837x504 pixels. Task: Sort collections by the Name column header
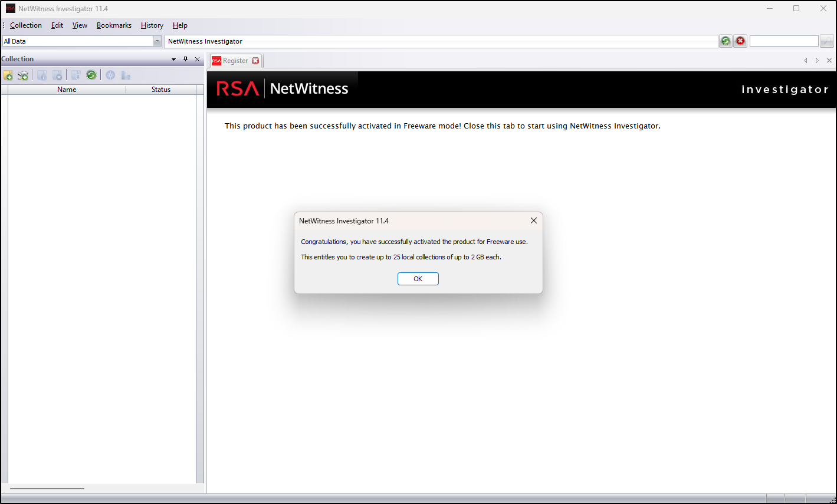tap(67, 90)
